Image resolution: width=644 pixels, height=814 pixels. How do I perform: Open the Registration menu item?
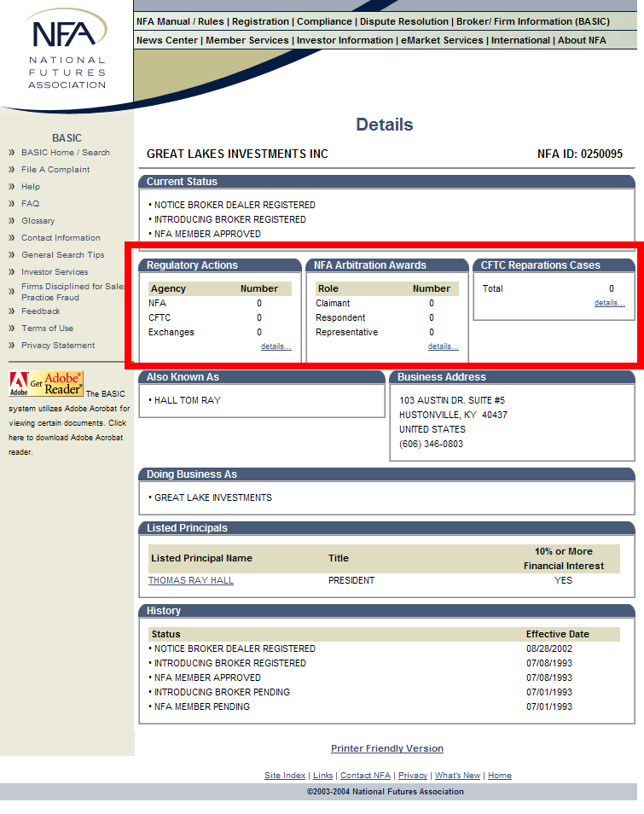pos(260,22)
